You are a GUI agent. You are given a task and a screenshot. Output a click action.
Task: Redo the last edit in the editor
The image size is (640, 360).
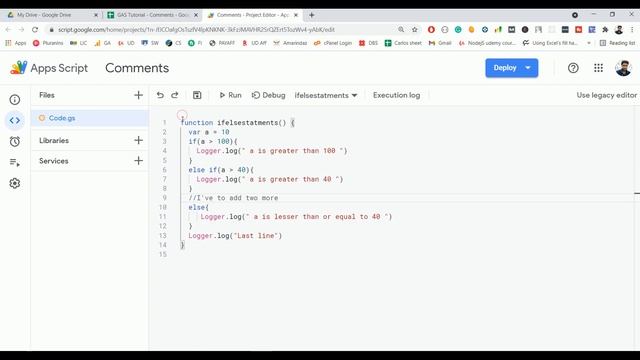(175, 95)
